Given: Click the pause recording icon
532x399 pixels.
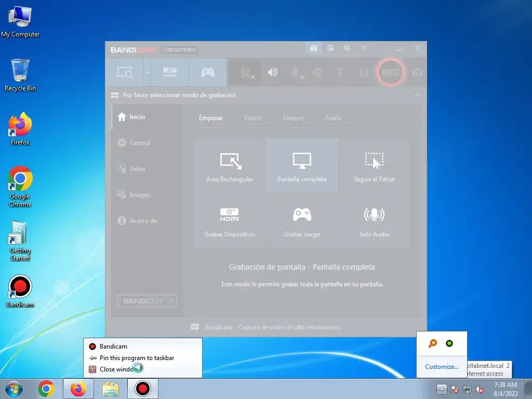Looking at the screenshot, I should pyautogui.click(x=364, y=72).
